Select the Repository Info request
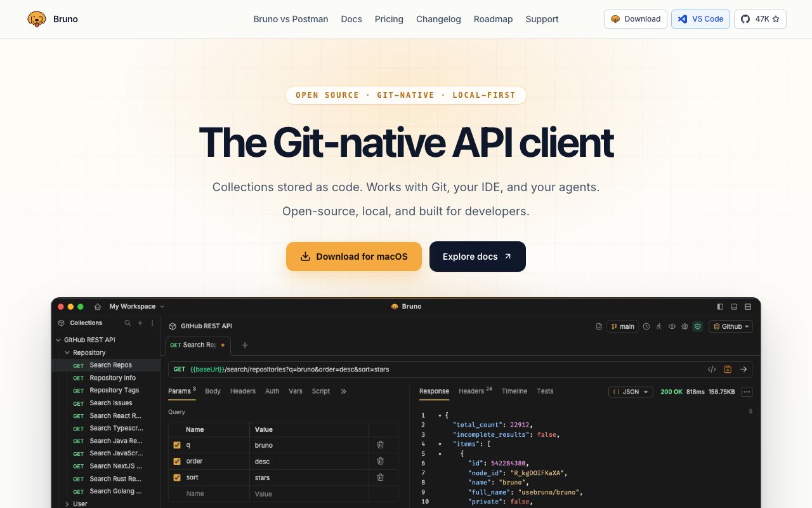Screen dimensions: 812x508 pos(106,378)
